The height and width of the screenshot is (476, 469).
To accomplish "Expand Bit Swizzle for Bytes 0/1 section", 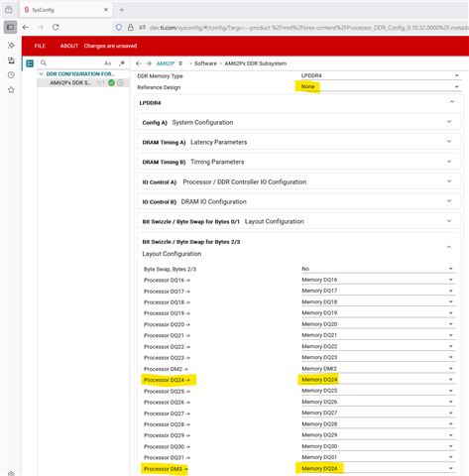I will [x=298, y=221].
